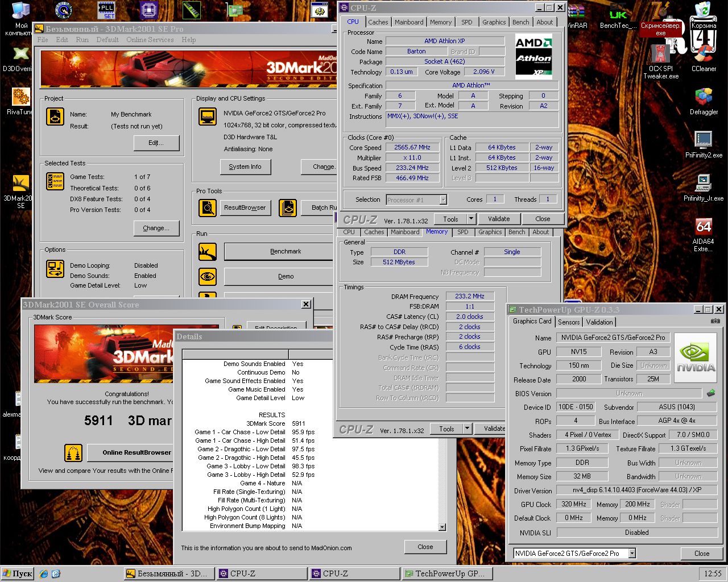Click the ResultBrowser magnifier icon in Pro Tools
728x582 pixels.
208,208
